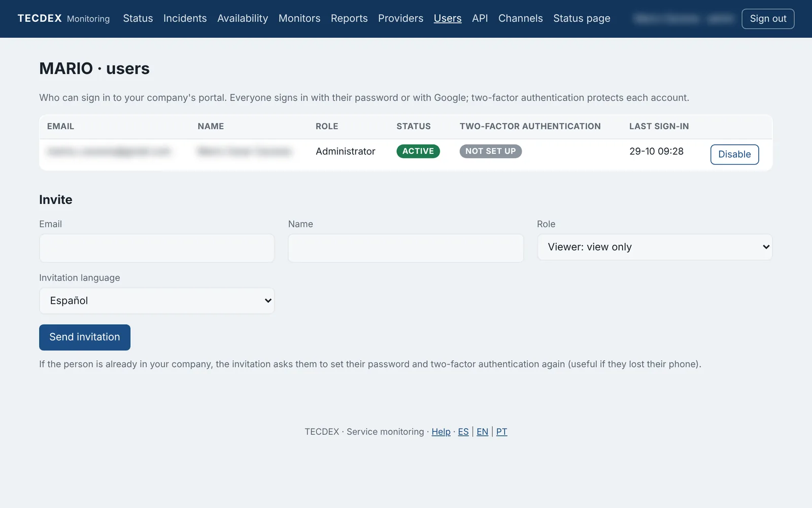Open Reports from the top menu
This screenshot has height=508, width=812.
349,18
